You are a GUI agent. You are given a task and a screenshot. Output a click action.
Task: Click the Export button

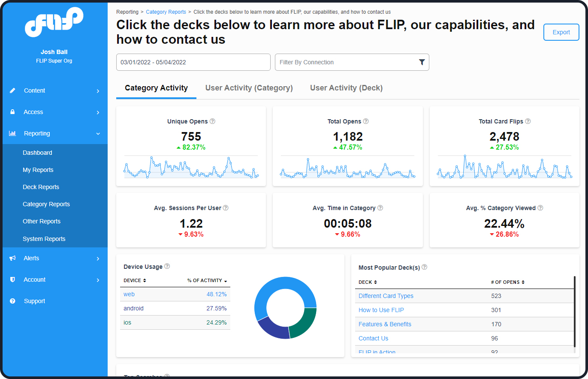pos(561,32)
